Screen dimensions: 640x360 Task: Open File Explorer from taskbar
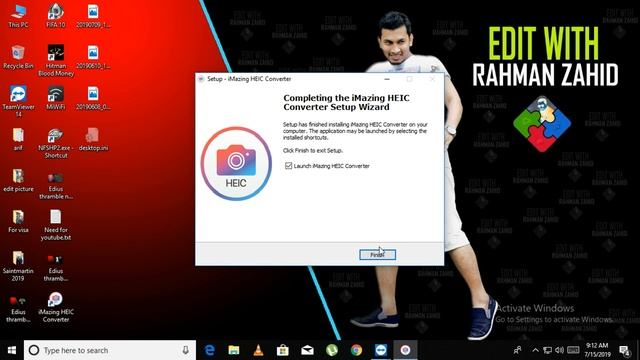coord(234,350)
